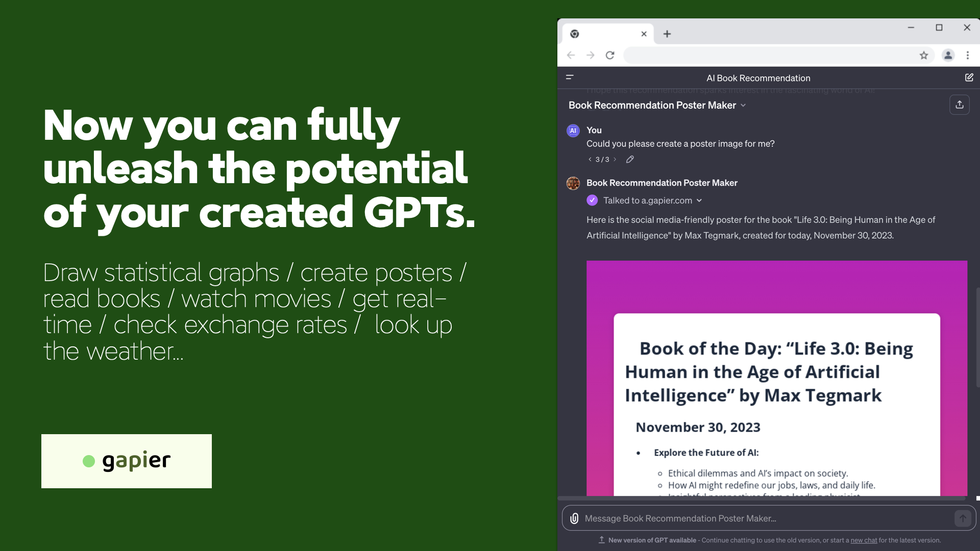Click the share conversation upload icon

959,105
